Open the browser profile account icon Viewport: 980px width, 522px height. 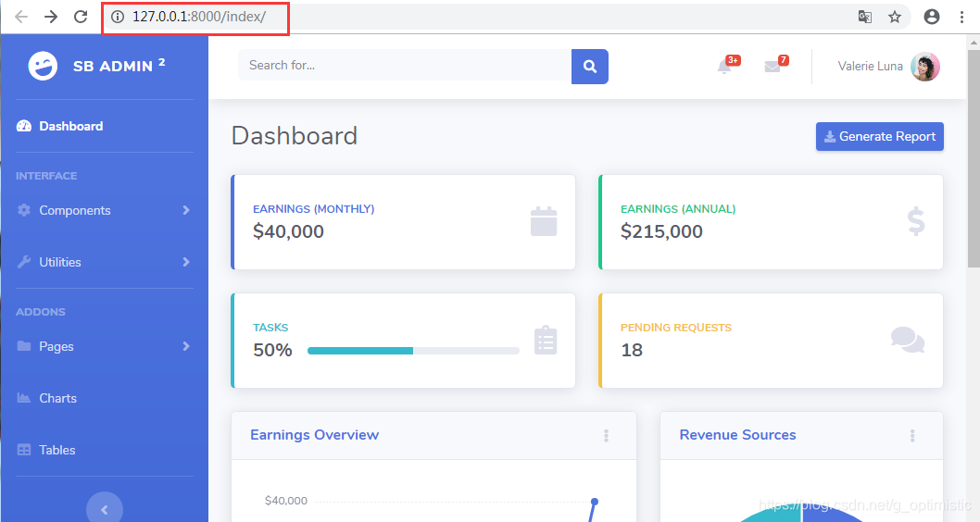pos(931,17)
